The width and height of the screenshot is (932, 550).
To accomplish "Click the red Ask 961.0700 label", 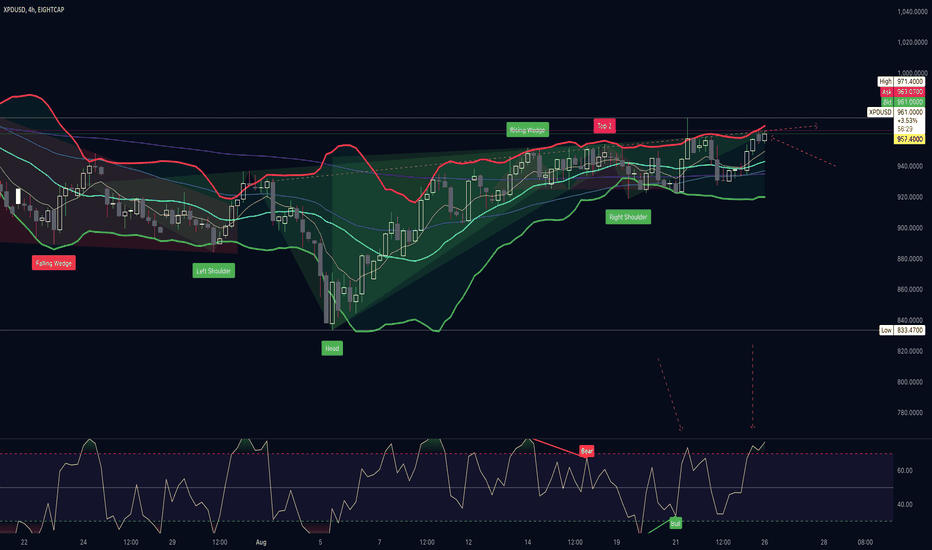I will (902, 92).
